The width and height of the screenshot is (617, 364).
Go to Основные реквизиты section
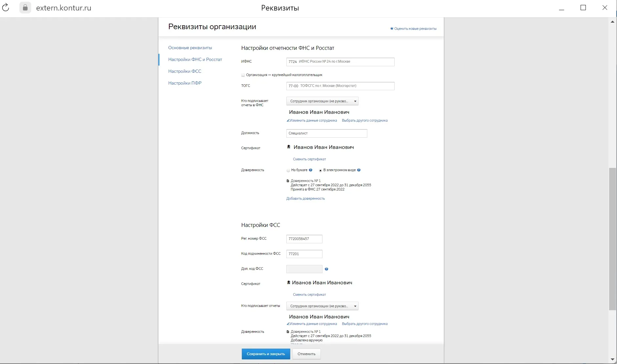pyautogui.click(x=190, y=48)
